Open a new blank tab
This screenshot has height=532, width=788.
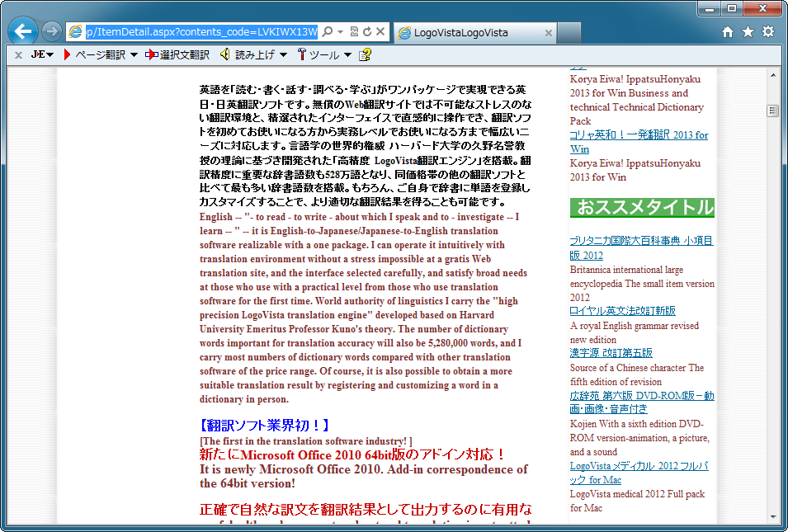coord(569,33)
